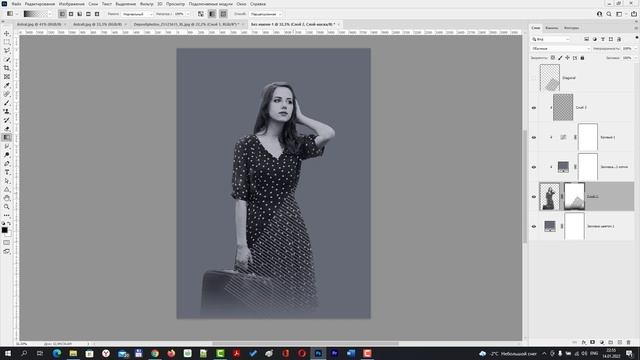
Task: Click lock transparent pixels icon
Action: (x=553, y=58)
